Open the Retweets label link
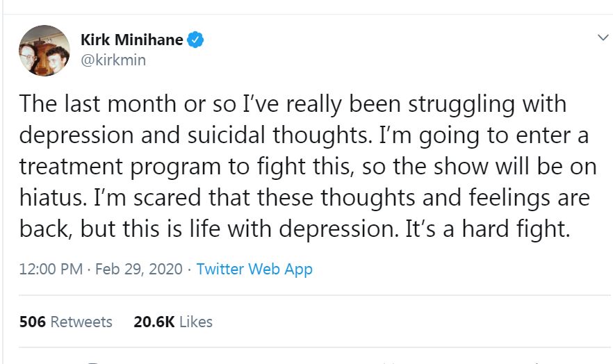Image resolution: width=613 pixels, height=364 pixels. (x=81, y=322)
